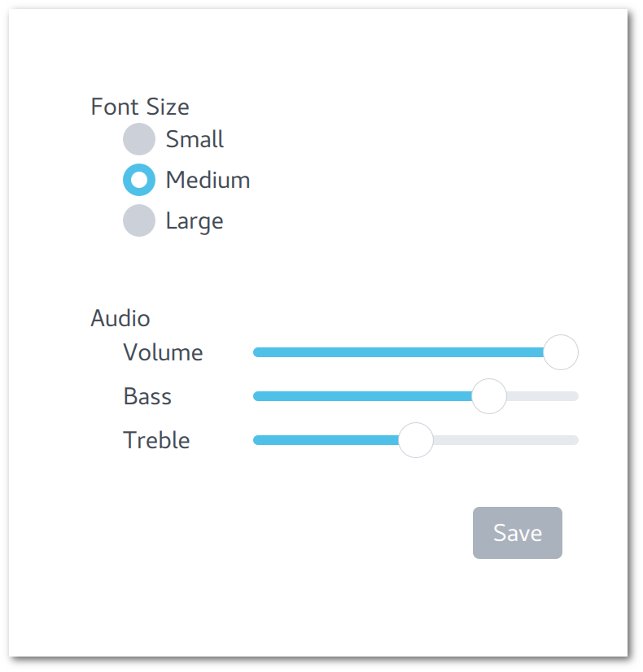643x672 pixels.
Task: Click the "Large" option label text
Action: point(194,220)
